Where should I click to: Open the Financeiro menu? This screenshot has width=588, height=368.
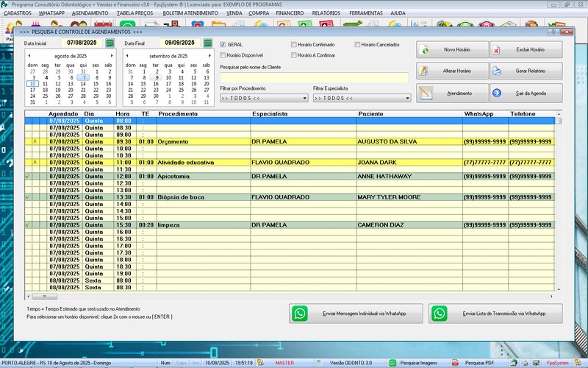(x=289, y=13)
